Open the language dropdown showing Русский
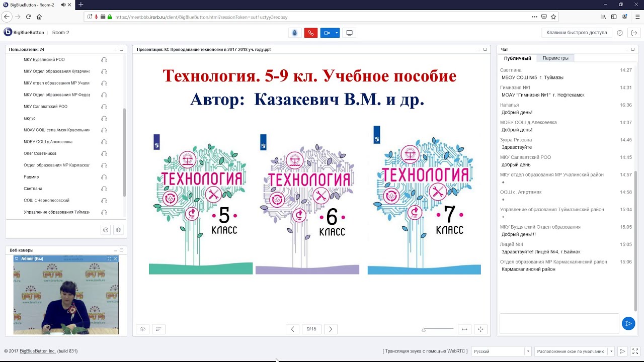Image resolution: width=644 pixels, height=362 pixels. (x=501, y=351)
